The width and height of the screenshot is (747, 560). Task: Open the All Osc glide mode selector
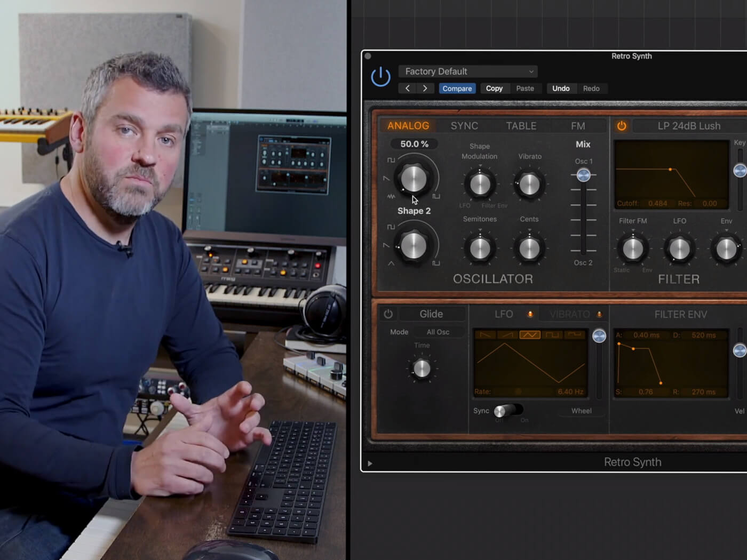tap(438, 332)
